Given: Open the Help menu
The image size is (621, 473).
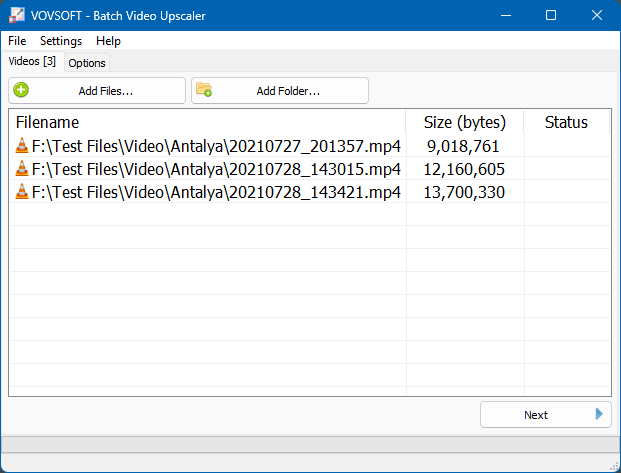Looking at the screenshot, I should click(x=108, y=41).
